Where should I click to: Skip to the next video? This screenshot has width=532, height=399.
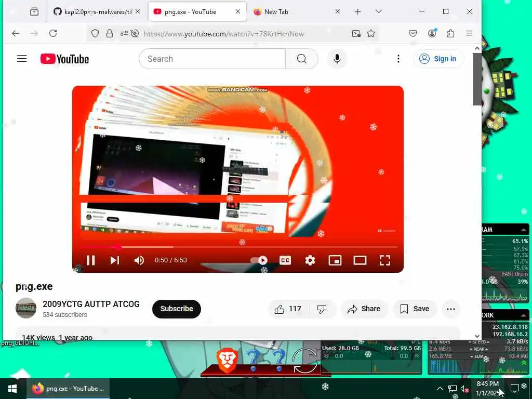[115, 260]
